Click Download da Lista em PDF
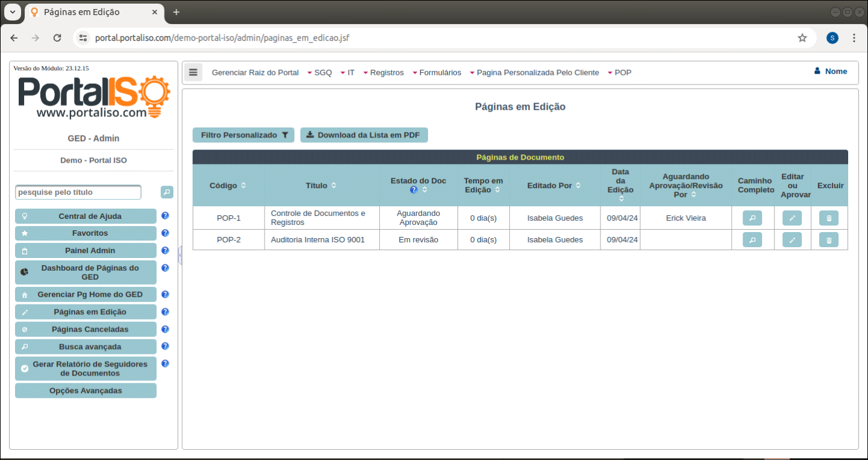Image resolution: width=868 pixels, height=460 pixels. pyautogui.click(x=364, y=135)
